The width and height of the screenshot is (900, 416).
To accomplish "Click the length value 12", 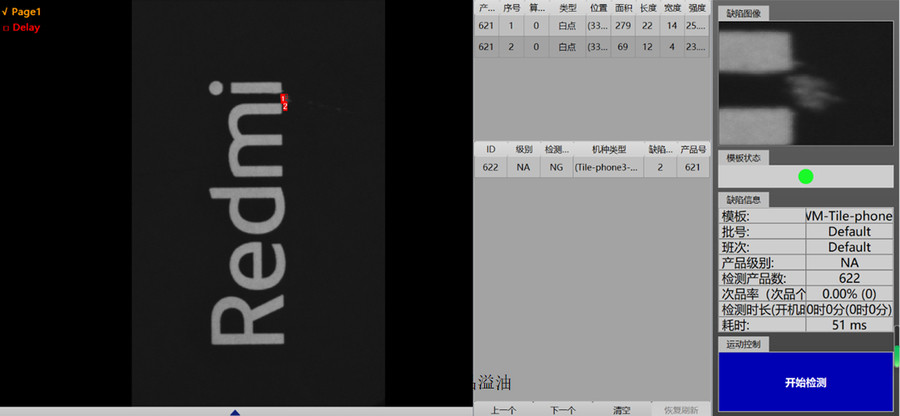I will click(647, 47).
